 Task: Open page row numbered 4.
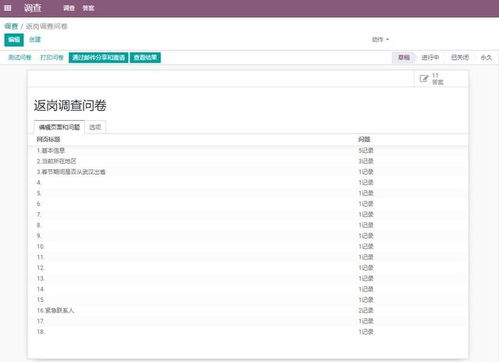click(248, 183)
